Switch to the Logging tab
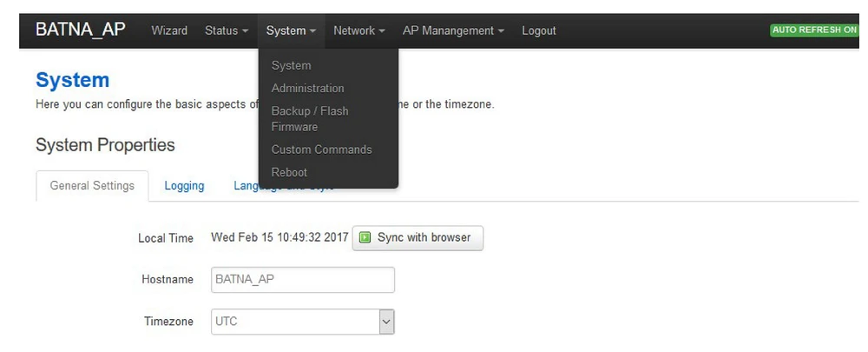The image size is (868, 352). pyautogui.click(x=184, y=185)
